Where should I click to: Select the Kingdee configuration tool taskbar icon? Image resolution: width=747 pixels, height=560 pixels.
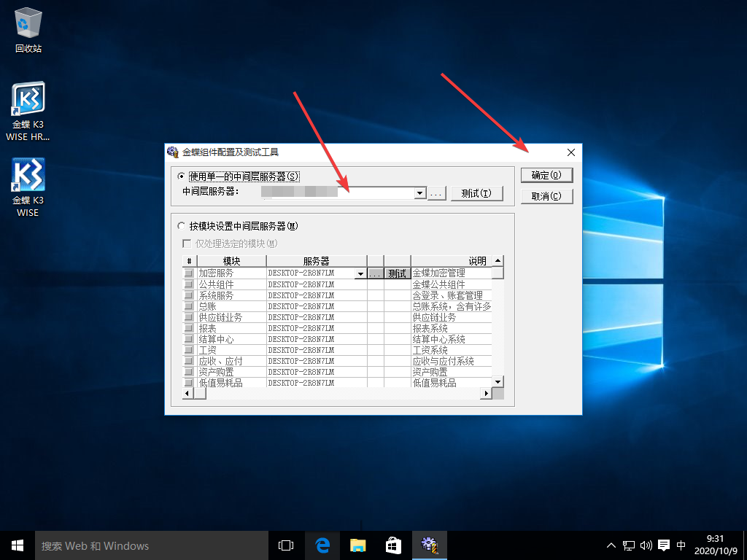click(x=430, y=545)
